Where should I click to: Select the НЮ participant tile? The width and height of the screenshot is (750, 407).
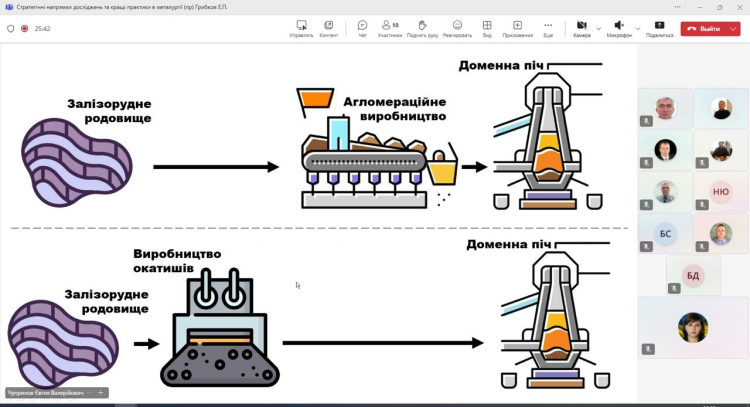tap(721, 191)
